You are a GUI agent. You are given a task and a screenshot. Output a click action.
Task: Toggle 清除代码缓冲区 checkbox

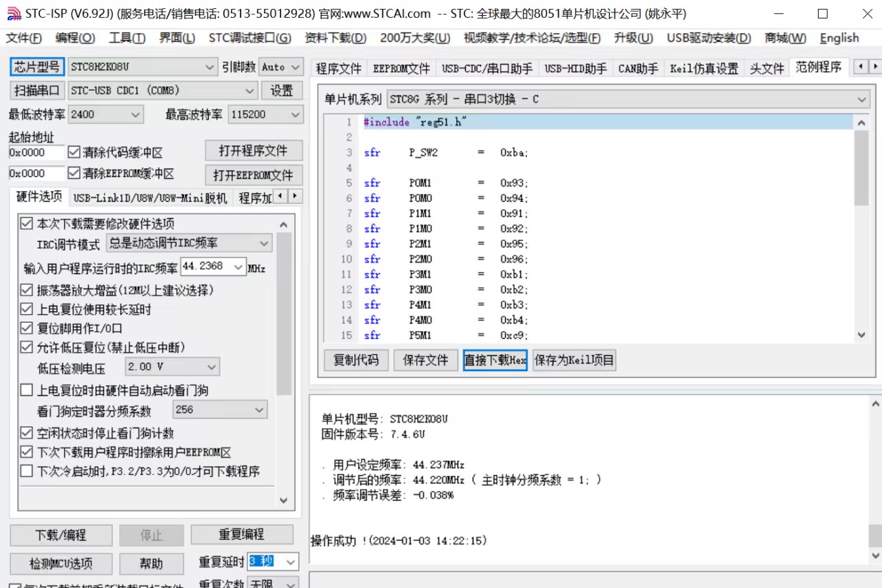(74, 152)
